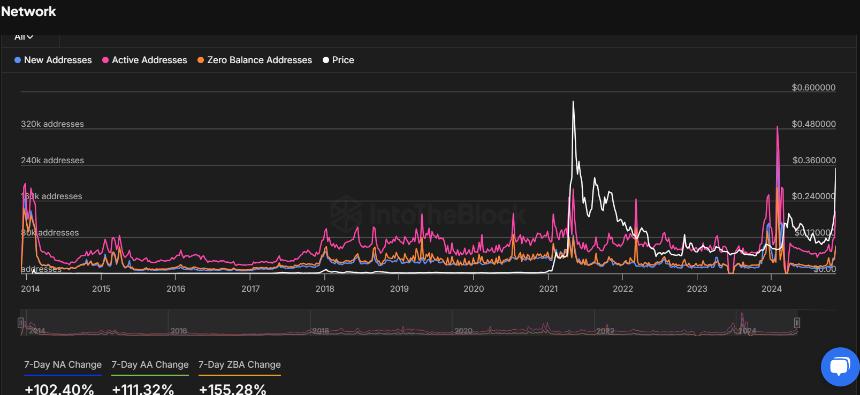860x395 pixels.
Task: Open the All timeframe dropdown
Action: [x=24, y=37]
